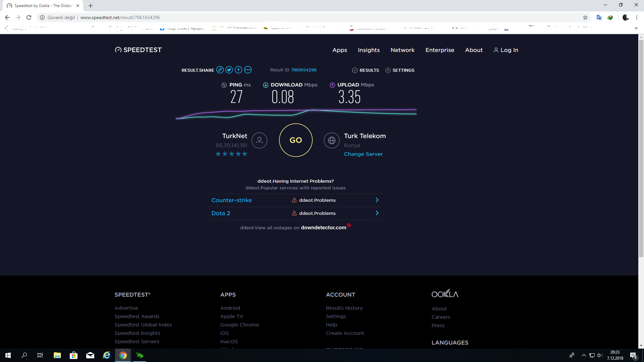Image resolution: width=644 pixels, height=362 pixels.
Task: Click Counter-strike service link
Action: coord(231,200)
